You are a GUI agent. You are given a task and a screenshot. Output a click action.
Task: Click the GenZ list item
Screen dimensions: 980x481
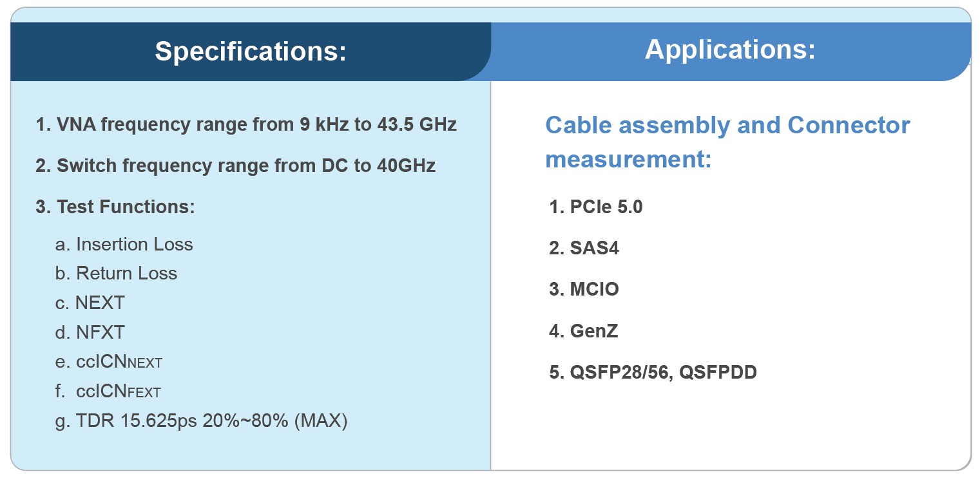584,331
